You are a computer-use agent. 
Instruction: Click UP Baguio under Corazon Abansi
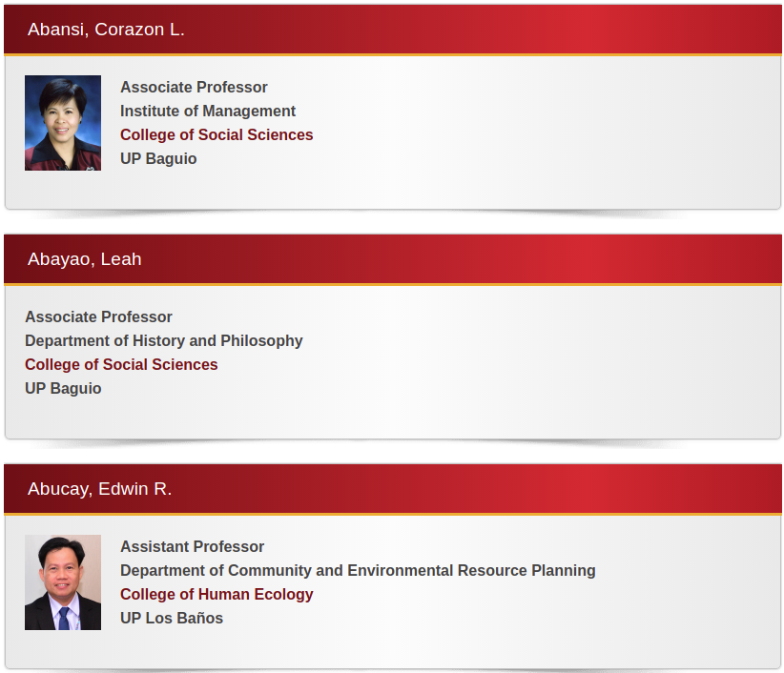[158, 159]
